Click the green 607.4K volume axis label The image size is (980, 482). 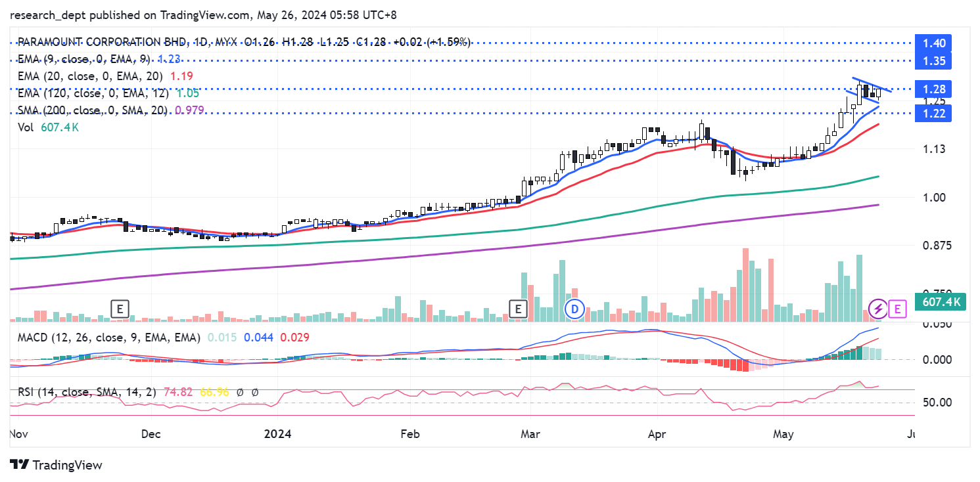coord(942,303)
